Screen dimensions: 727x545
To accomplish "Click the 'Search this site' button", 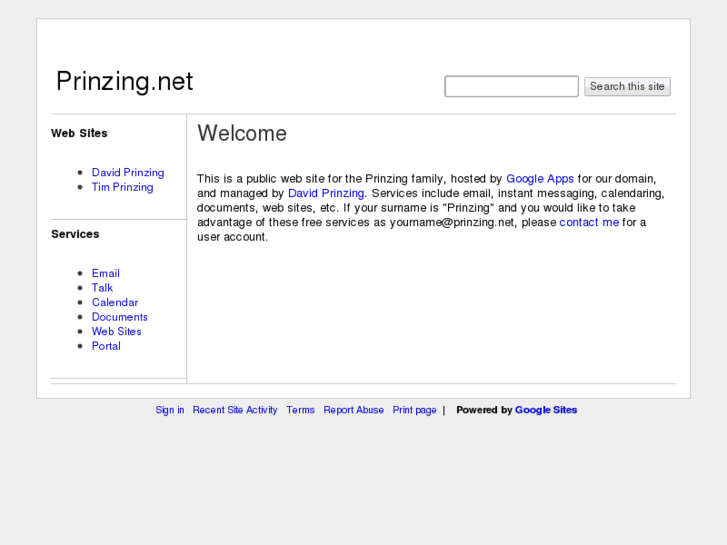I will click(x=627, y=87).
